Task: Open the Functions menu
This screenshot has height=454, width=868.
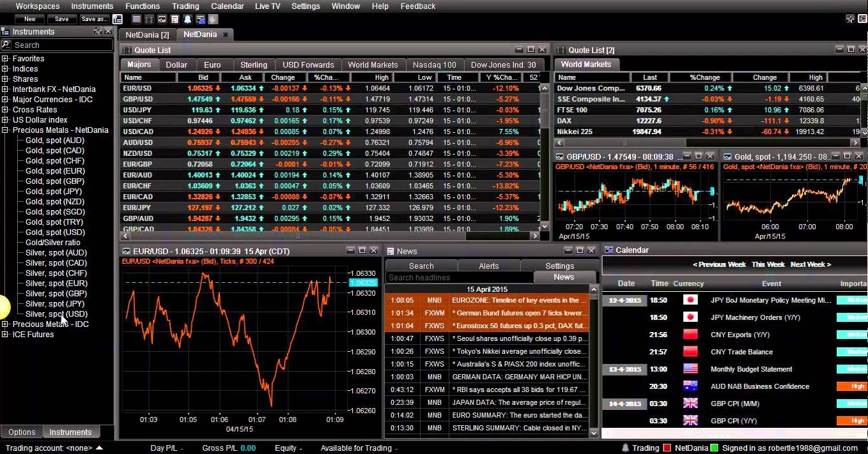Action: [x=143, y=6]
